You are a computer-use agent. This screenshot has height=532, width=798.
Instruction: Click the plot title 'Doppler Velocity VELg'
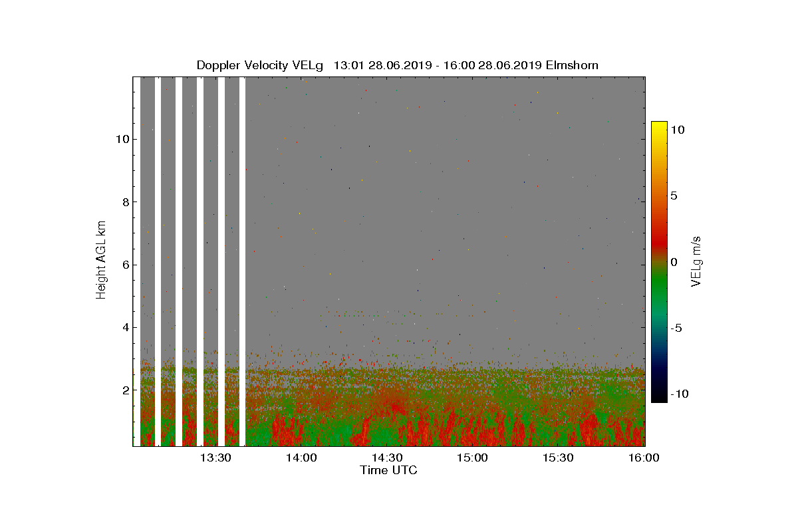coord(260,65)
